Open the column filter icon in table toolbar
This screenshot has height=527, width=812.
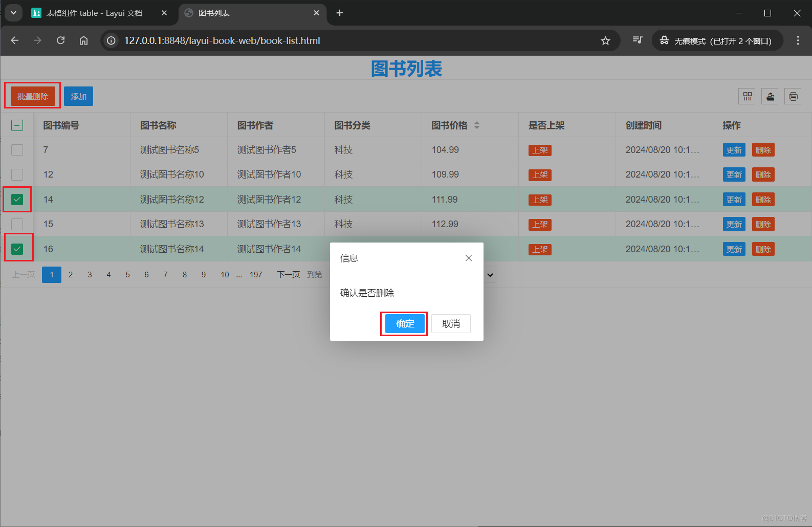click(x=748, y=96)
